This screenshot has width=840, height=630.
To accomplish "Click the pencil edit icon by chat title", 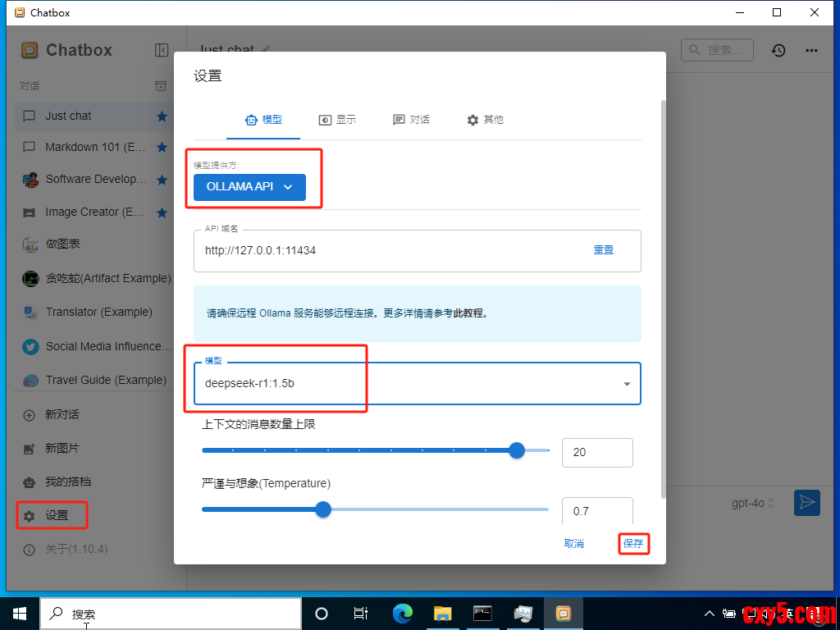I will click(265, 49).
